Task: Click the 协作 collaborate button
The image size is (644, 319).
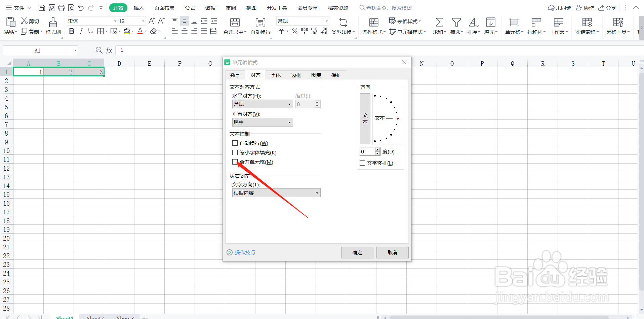Action: [x=585, y=8]
